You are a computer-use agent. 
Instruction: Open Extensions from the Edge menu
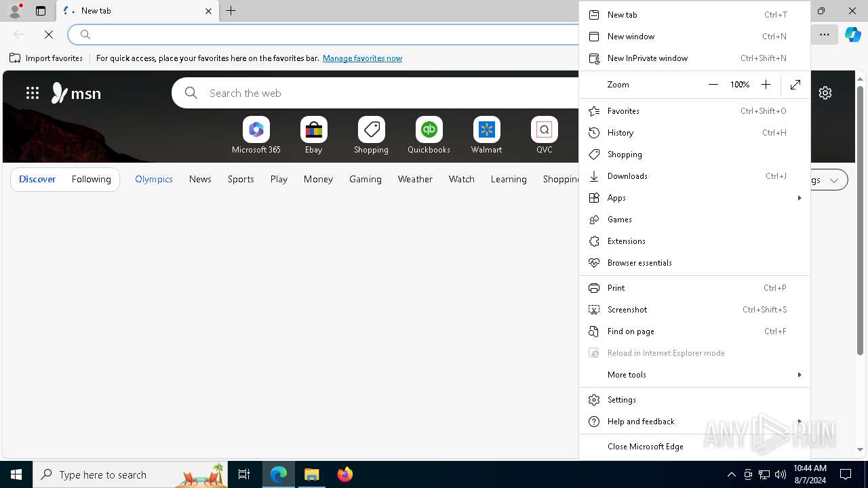[694, 241]
